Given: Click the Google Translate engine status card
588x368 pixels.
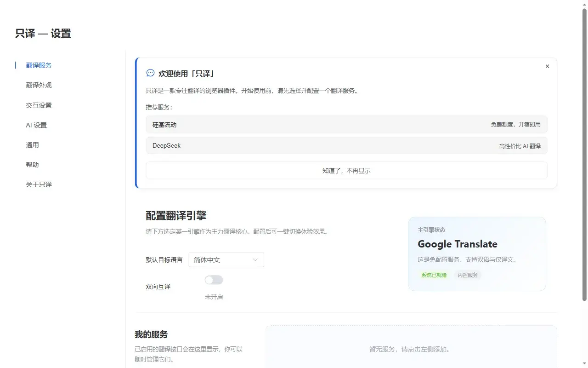Looking at the screenshot, I should pyautogui.click(x=477, y=254).
